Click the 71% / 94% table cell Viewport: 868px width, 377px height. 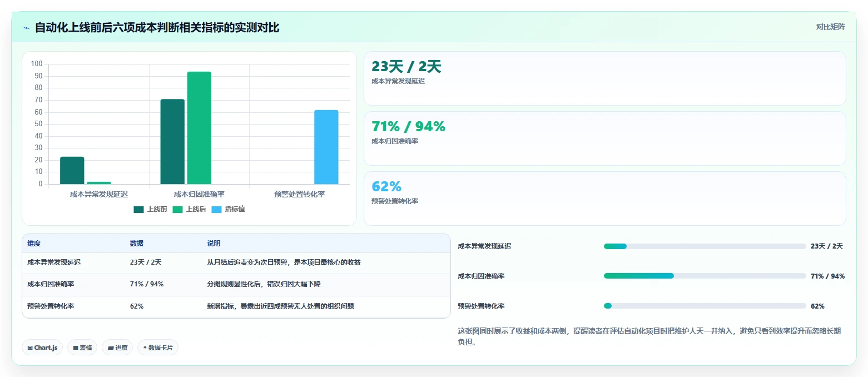[x=147, y=284]
